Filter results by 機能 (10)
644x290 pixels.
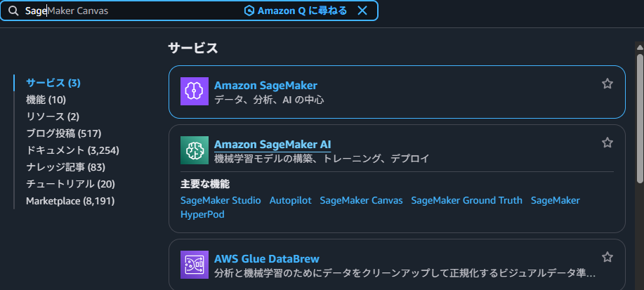(46, 100)
